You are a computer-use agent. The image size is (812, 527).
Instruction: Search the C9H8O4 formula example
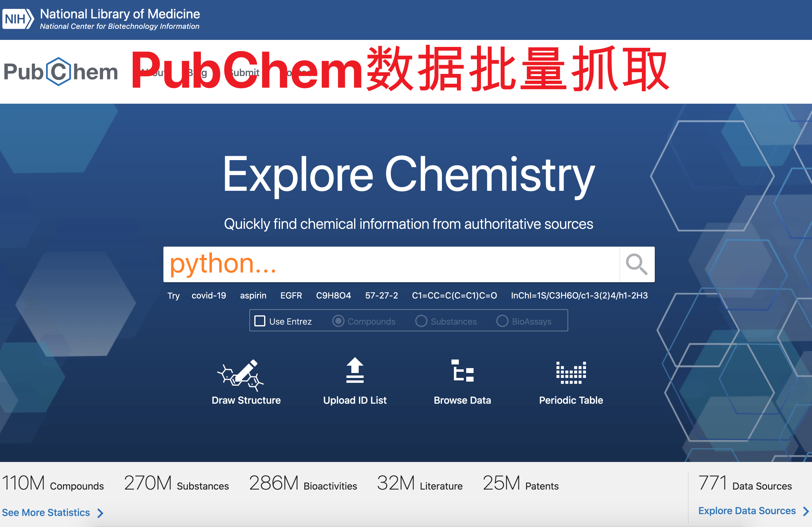coord(334,295)
